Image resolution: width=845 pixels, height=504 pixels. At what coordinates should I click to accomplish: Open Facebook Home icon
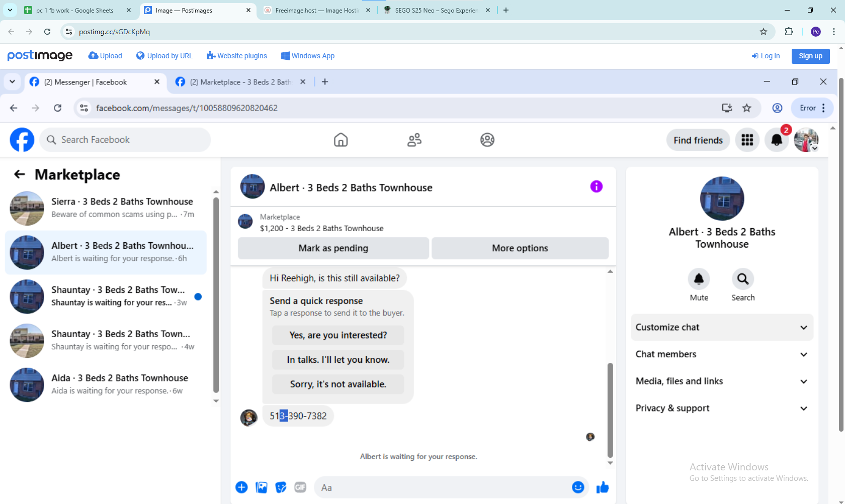point(341,140)
